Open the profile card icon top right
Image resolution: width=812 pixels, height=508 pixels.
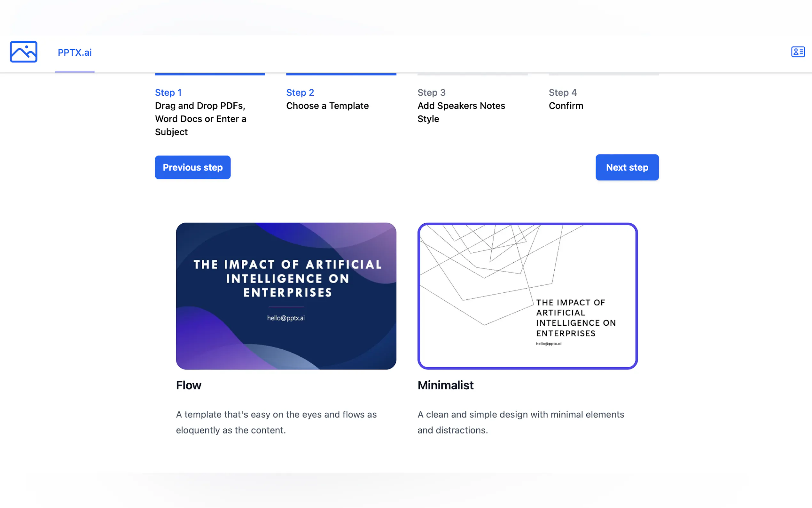[x=798, y=52]
